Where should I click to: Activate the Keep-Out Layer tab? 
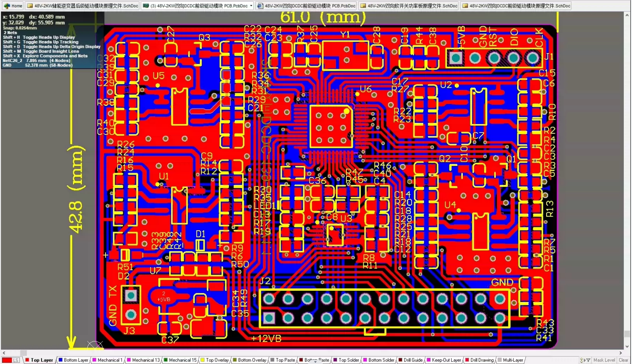[443, 360]
